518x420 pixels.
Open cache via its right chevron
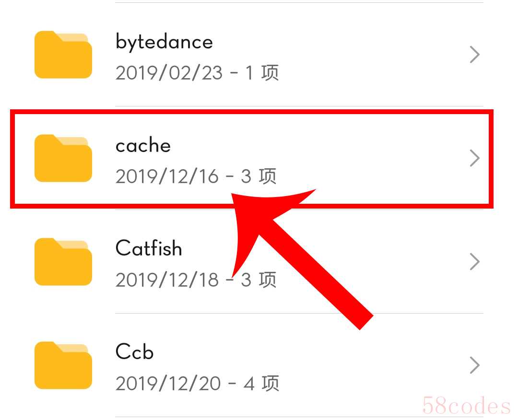(474, 158)
